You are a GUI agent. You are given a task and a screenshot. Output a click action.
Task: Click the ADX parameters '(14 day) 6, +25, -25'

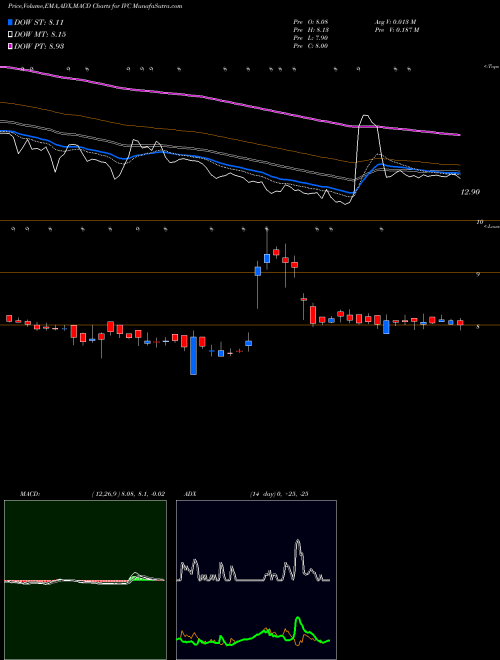click(279, 494)
